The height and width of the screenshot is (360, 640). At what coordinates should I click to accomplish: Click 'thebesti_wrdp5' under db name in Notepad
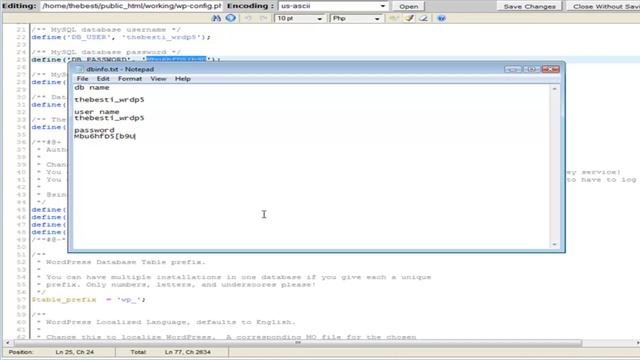[x=109, y=100]
